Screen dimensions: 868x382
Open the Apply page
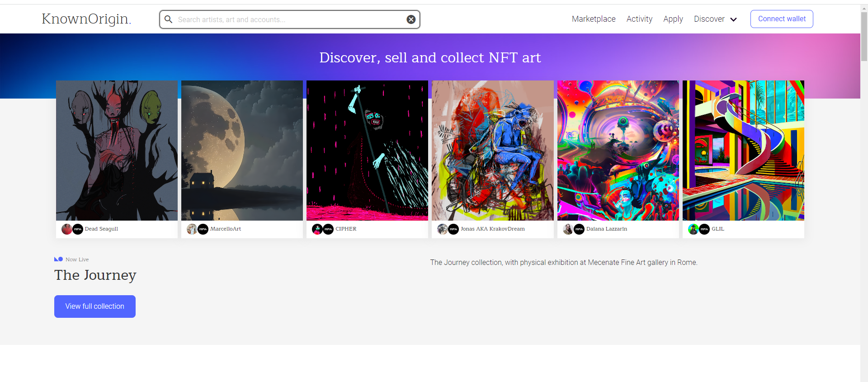(673, 19)
